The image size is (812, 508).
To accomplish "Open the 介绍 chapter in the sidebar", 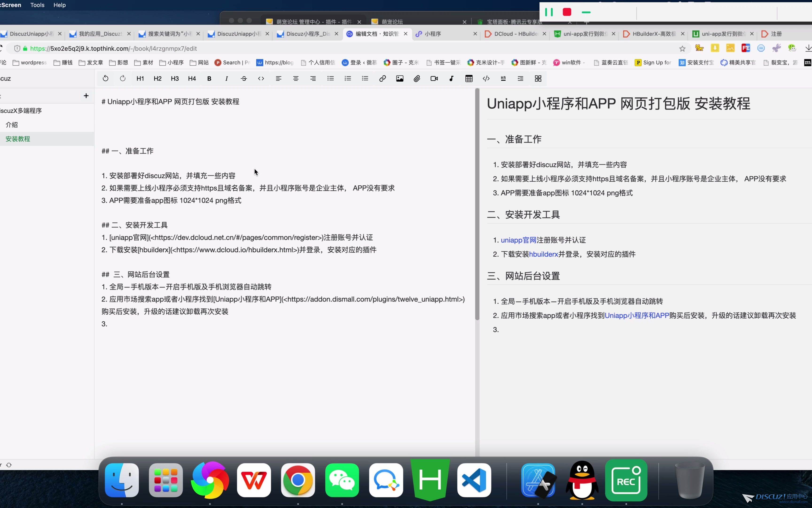I will coord(12,125).
